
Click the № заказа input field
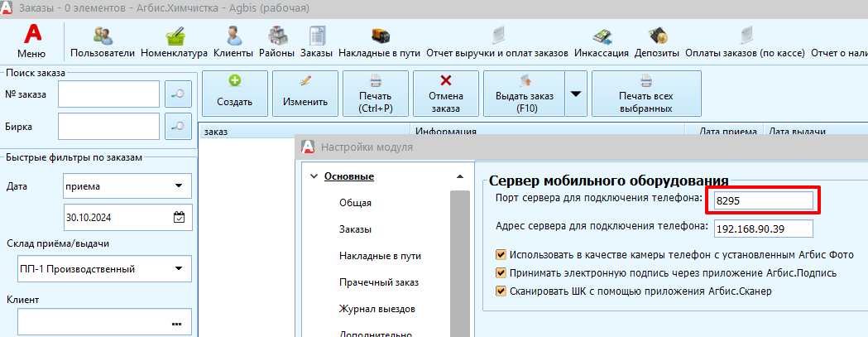(x=109, y=94)
